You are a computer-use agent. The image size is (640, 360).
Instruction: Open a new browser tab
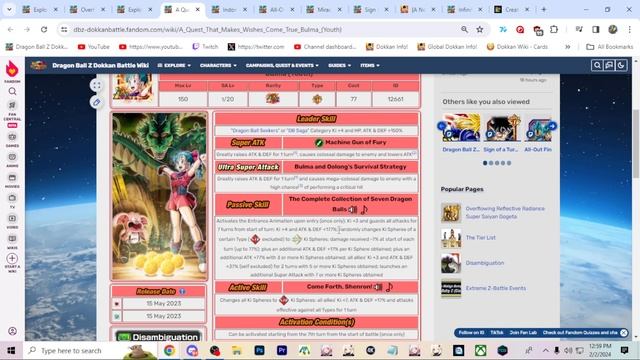click(544, 9)
